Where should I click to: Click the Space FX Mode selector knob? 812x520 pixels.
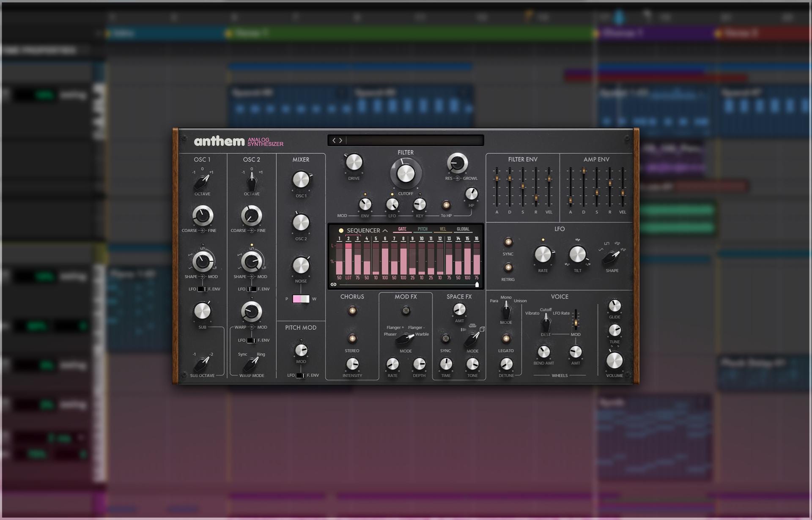point(472,339)
